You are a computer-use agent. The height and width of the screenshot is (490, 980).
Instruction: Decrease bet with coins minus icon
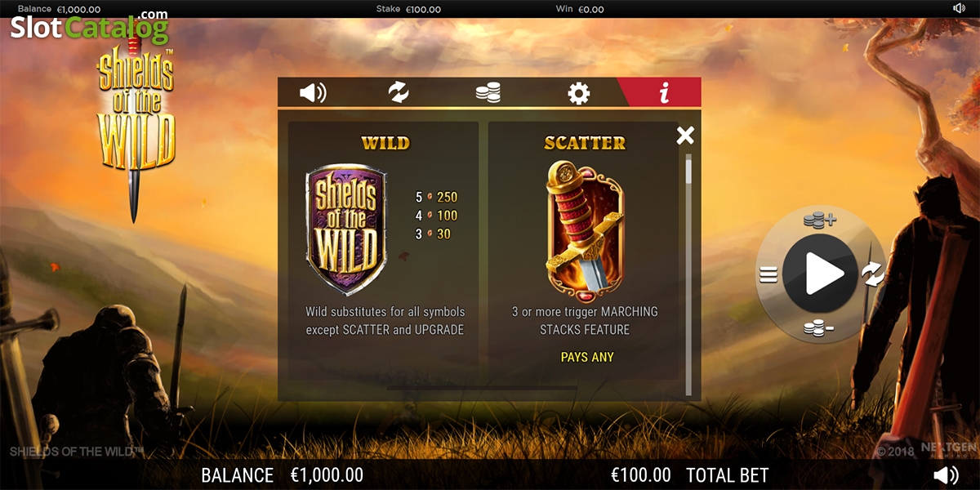point(818,328)
